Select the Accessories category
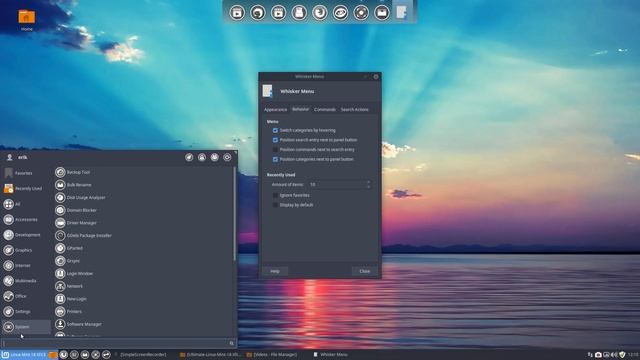640x360 pixels. pyautogui.click(x=26, y=220)
